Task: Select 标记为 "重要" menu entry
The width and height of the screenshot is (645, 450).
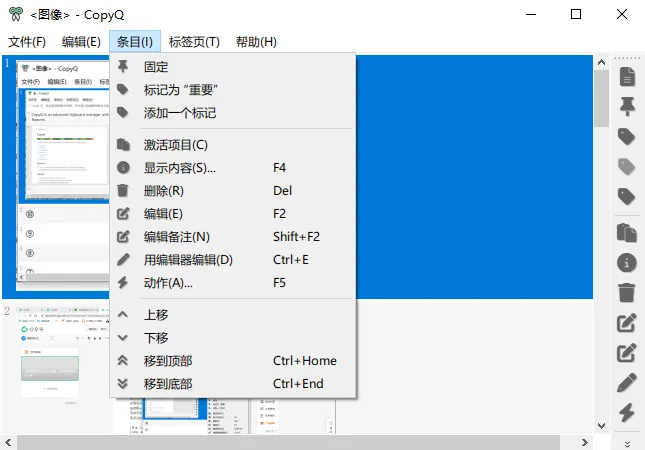Action: pos(233,90)
